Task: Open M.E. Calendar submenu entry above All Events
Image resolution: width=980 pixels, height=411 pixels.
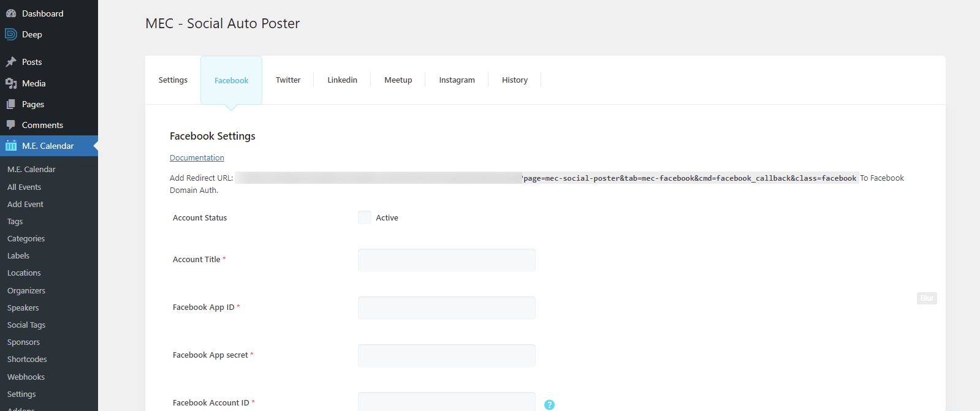Action: point(31,170)
